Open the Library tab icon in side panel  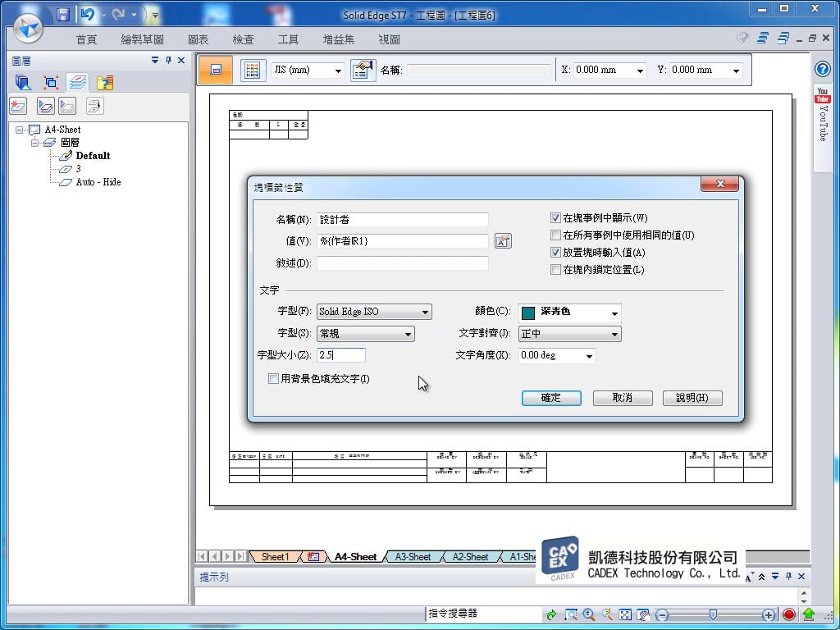(x=23, y=83)
